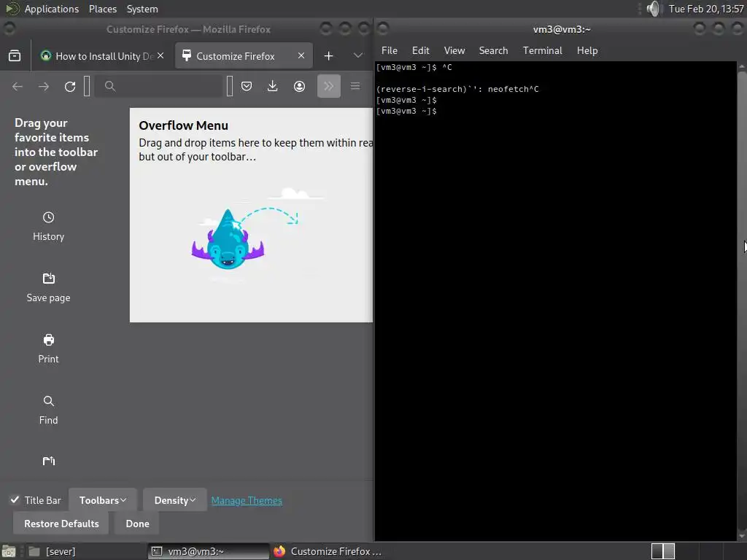The height and width of the screenshot is (560, 747).
Task: Click the Open file icon below Find
Action: coord(49,461)
